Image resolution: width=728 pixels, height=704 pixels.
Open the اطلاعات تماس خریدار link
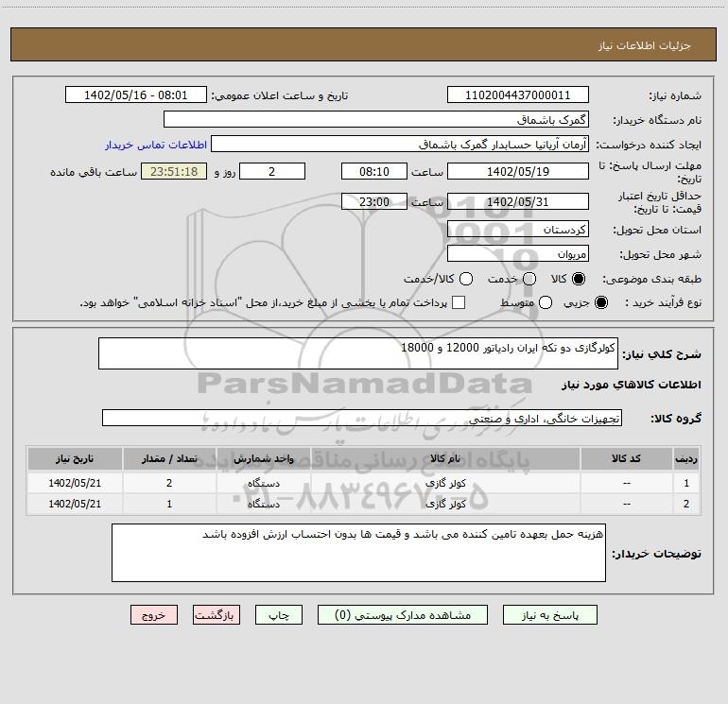pos(156,145)
